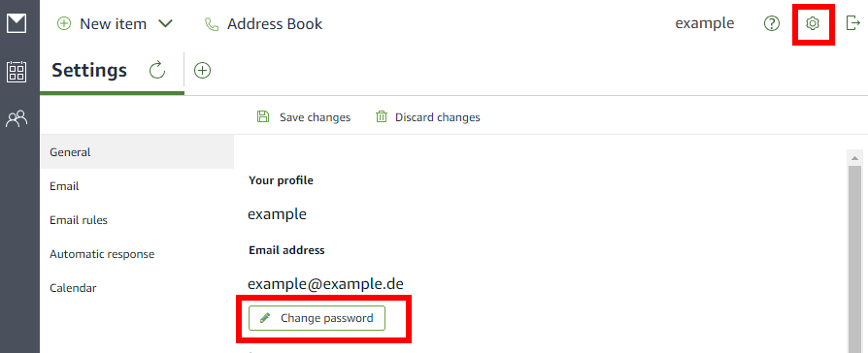The width and height of the screenshot is (868, 353).
Task: Open the mail envelope icon in sidebar
Action: pyautogui.click(x=17, y=24)
